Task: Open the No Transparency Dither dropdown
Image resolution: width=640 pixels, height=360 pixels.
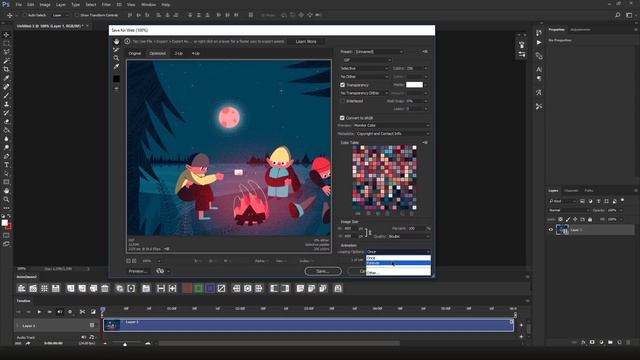Action: coord(364,93)
